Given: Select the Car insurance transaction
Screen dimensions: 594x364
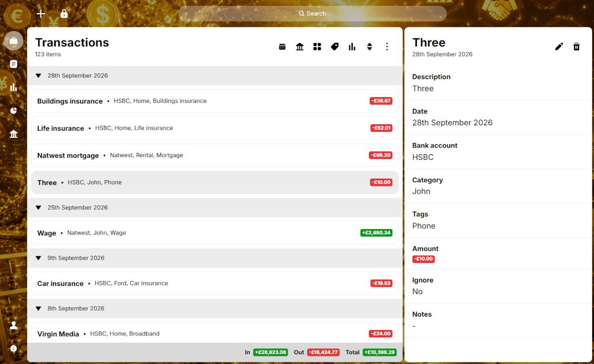Looking at the screenshot, I should pos(215,283).
